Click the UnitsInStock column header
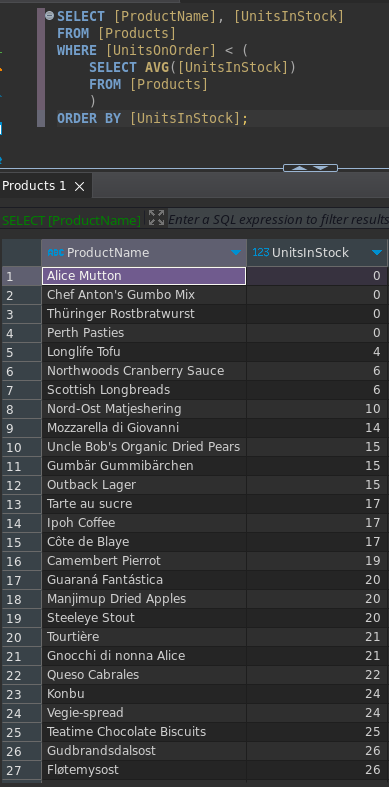Image resolution: width=389 pixels, height=787 pixels. click(x=317, y=252)
